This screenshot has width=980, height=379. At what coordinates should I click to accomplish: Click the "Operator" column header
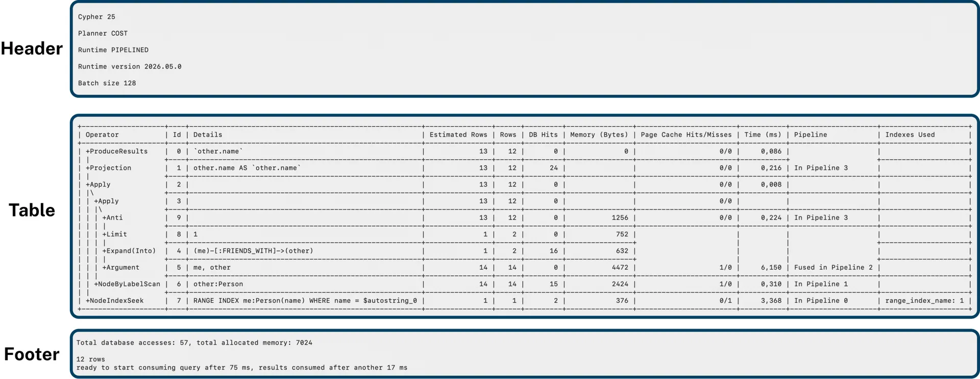point(102,135)
